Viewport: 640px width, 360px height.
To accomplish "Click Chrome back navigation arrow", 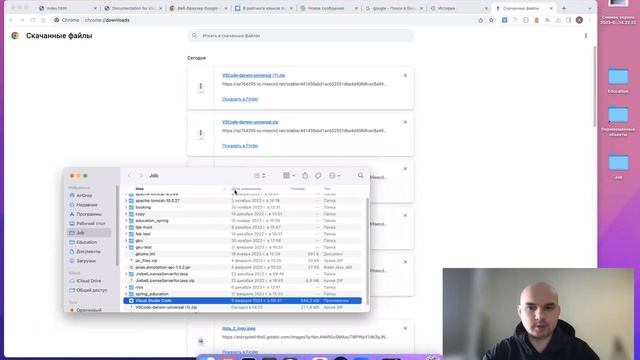I will pos(11,20).
